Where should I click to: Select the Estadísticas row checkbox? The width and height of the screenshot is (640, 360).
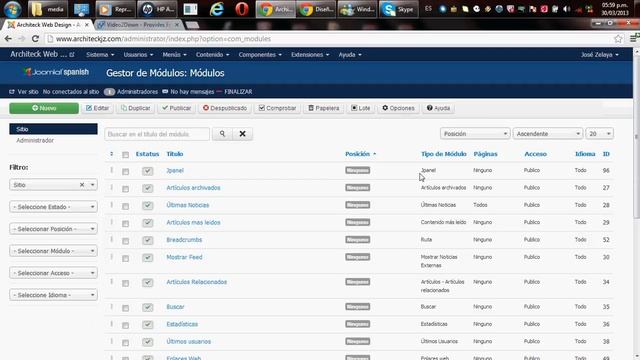coord(125,325)
